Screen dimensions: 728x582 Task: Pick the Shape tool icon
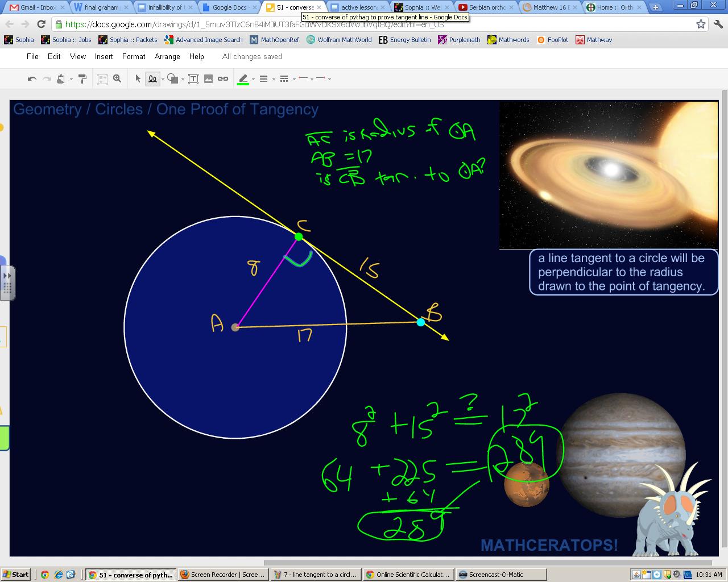pos(172,79)
